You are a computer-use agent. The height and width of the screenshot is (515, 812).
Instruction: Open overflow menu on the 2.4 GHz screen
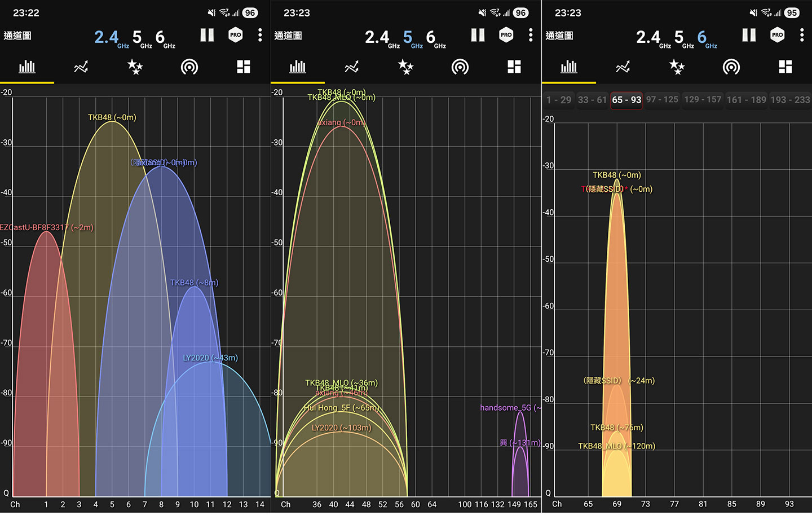pyautogui.click(x=260, y=36)
